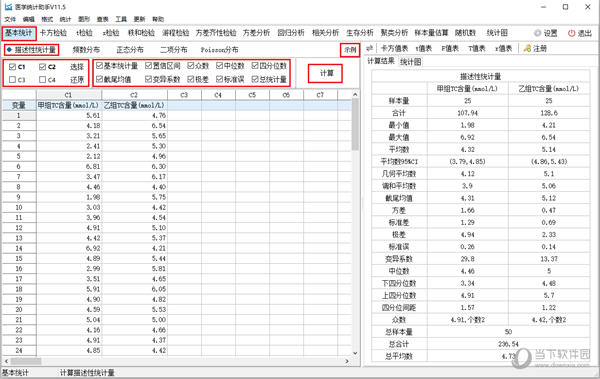The image size is (600, 379).
Task: Toggle the 截尾均值 checkbox
Action: 99,79
